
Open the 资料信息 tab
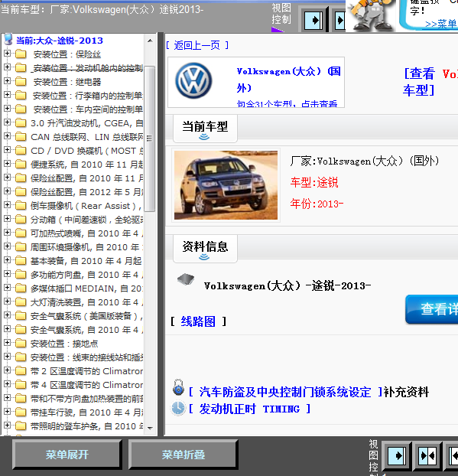pyautogui.click(x=205, y=249)
